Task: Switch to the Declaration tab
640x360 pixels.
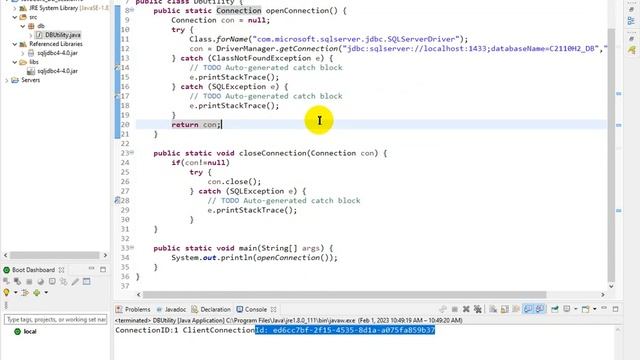Action: (211, 309)
